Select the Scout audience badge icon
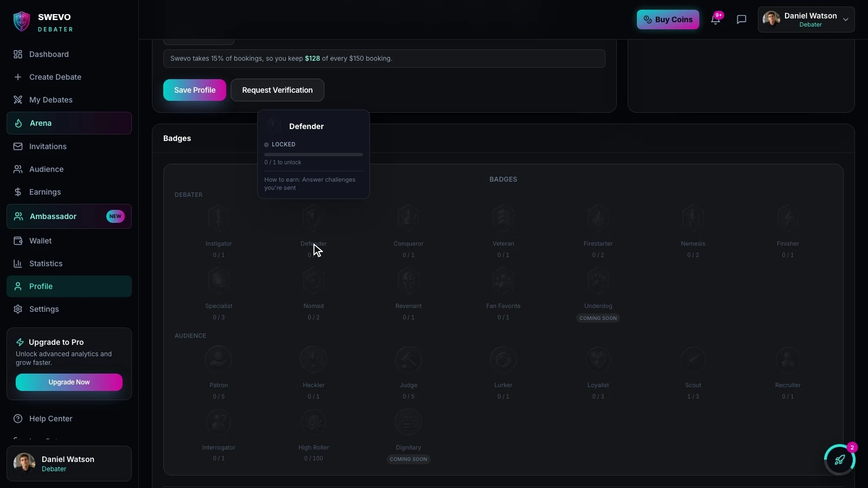The height and width of the screenshot is (488, 868). 693,359
